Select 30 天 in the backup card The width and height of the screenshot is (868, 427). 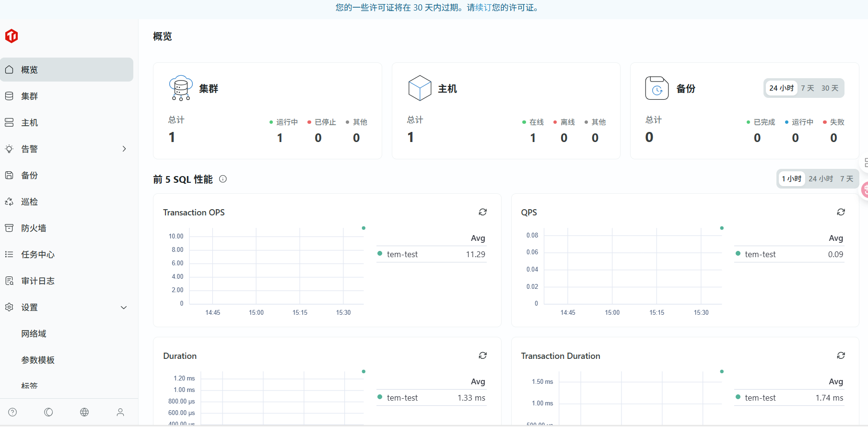(x=830, y=88)
